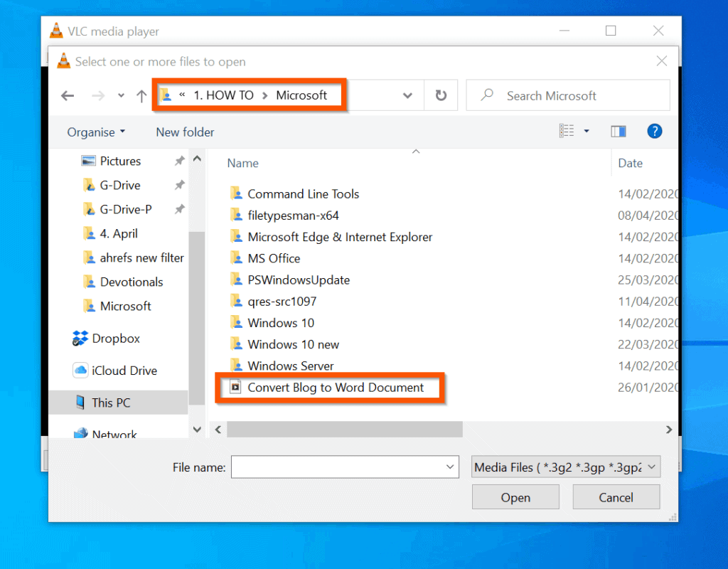The height and width of the screenshot is (569, 728).
Task: Open the Organise menu
Action: click(96, 132)
